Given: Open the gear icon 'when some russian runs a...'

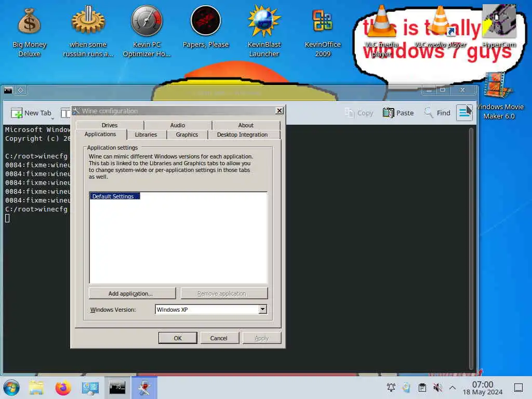Looking at the screenshot, I should click(x=88, y=31).
